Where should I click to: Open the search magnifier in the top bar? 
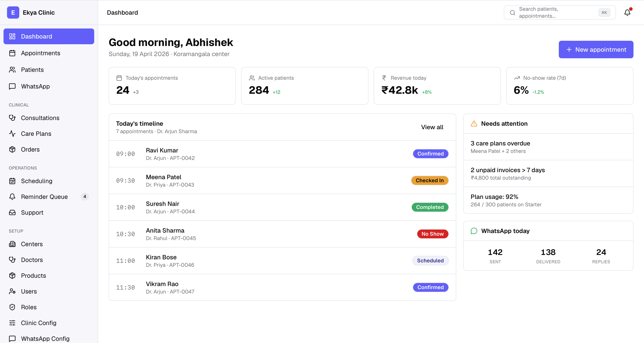pos(513,12)
